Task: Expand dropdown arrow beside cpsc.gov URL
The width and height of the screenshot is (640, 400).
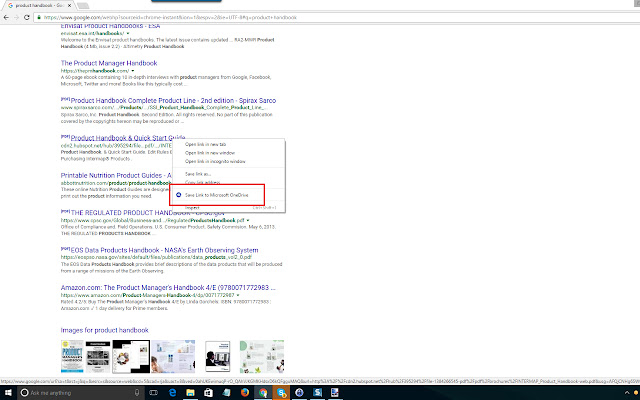Action: tap(248, 220)
